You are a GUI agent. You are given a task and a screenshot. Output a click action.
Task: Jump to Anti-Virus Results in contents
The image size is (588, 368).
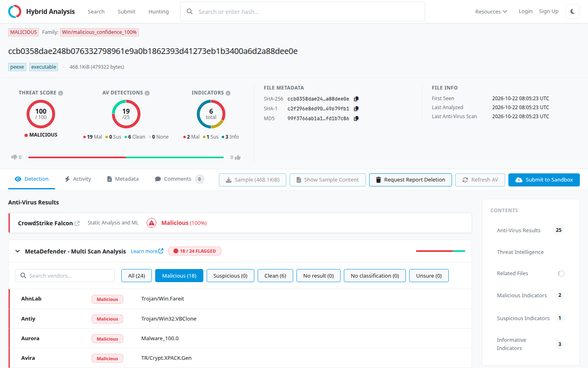tap(519, 231)
